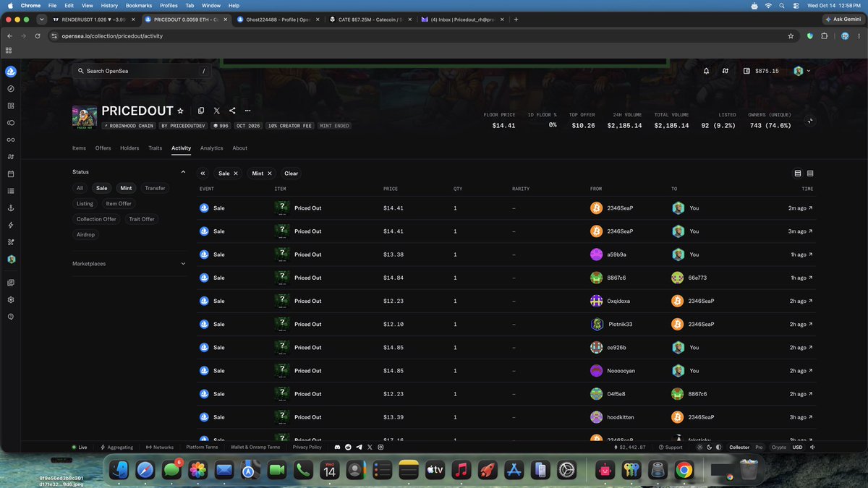Collapse the collection stats with arrows icon
This screenshot has height=488, width=868.
coord(810,121)
